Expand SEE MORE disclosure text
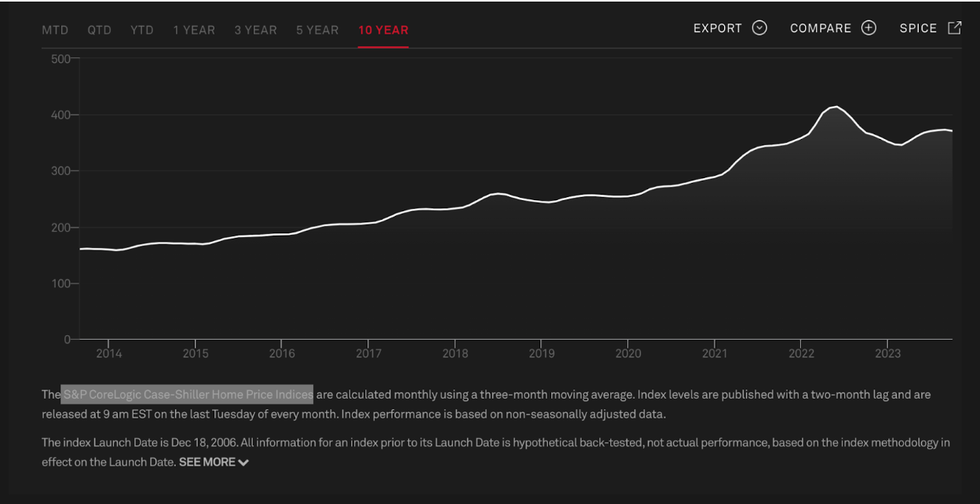 (x=208, y=462)
